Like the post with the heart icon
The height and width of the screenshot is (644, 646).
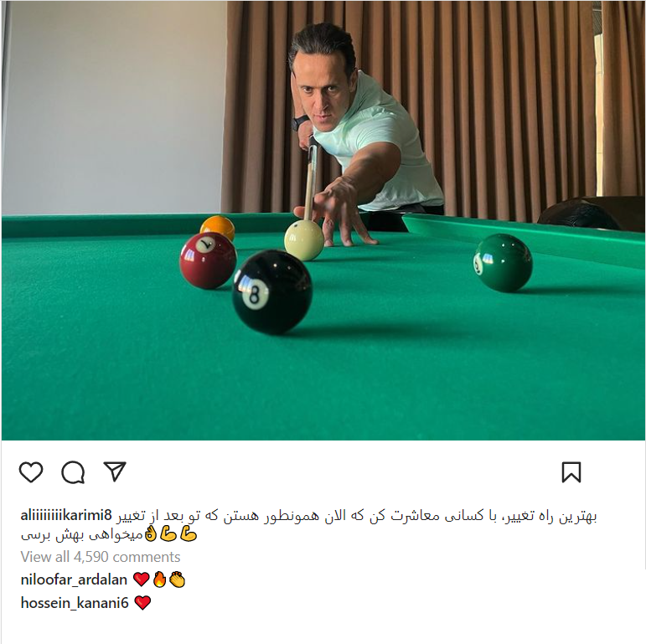pos(31,471)
